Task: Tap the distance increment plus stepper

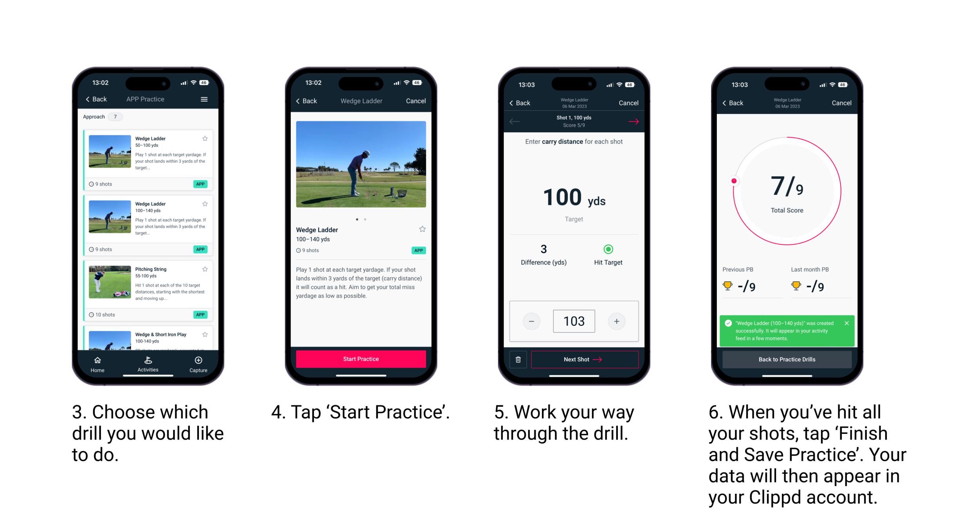Action: [617, 320]
